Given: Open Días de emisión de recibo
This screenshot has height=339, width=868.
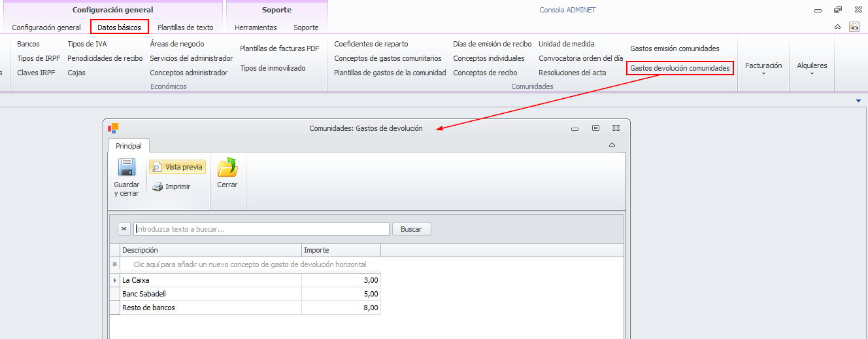Looking at the screenshot, I should [492, 44].
